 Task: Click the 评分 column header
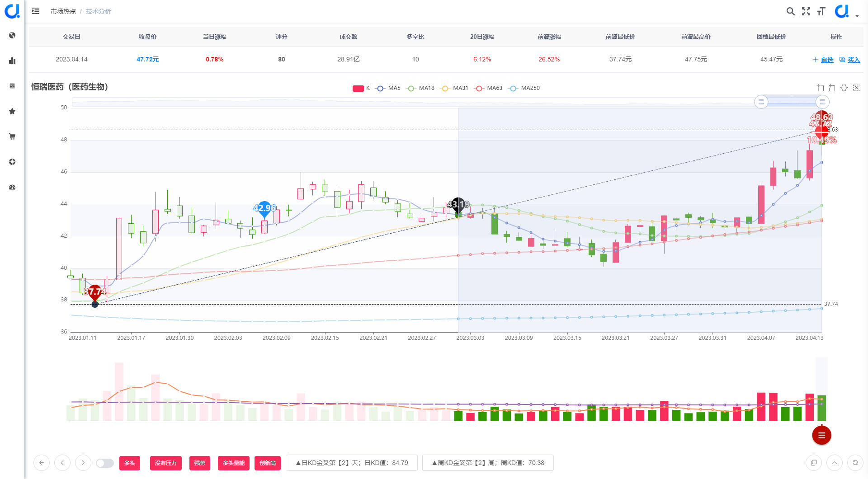tap(282, 37)
